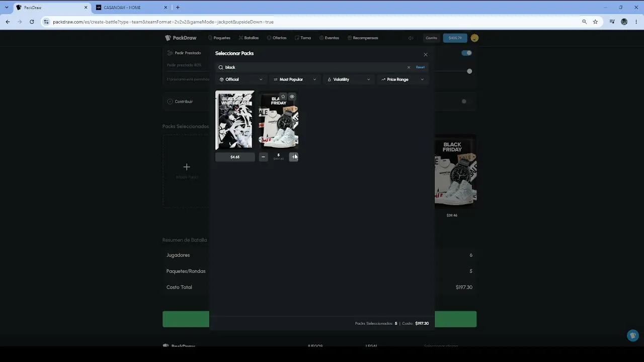Open Chrome three-dot menu
Image resolution: width=644 pixels, height=362 pixels.
click(636, 22)
